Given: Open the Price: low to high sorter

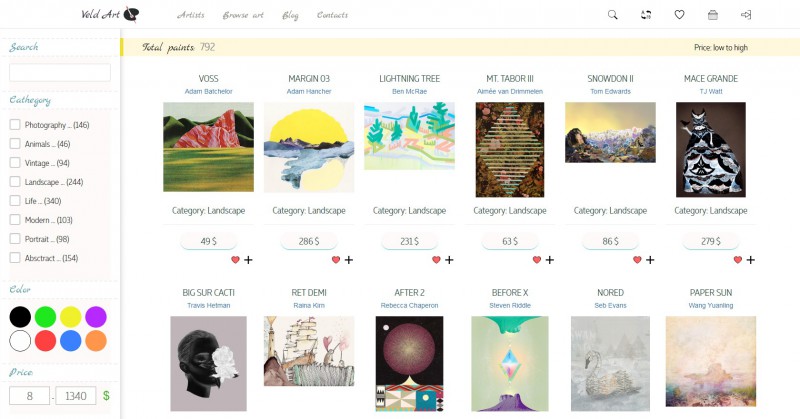Looking at the screenshot, I should [720, 47].
